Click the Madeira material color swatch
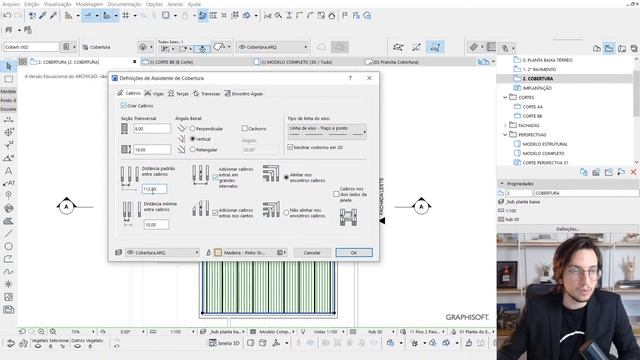The height and width of the screenshot is (360, 640). tap(218, 253)
